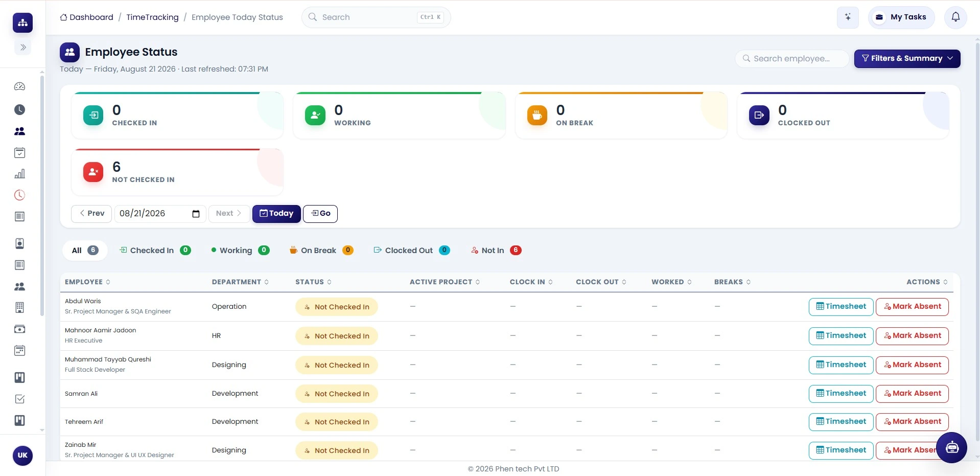This screenshot has width=980, height=476.
Task: Open the bar chart reports icon
Action: (x=19, y=174)
